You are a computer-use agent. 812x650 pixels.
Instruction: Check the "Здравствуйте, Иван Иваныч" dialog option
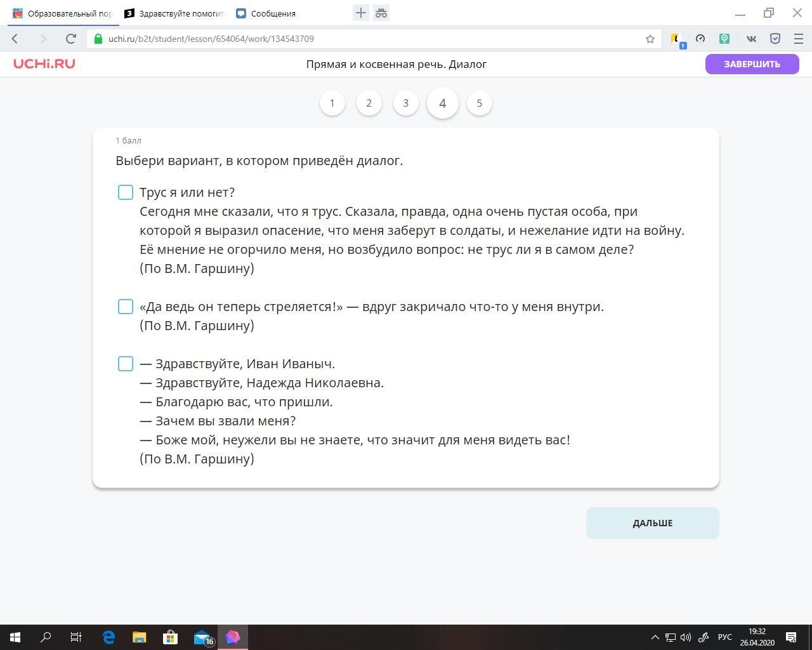126,364
